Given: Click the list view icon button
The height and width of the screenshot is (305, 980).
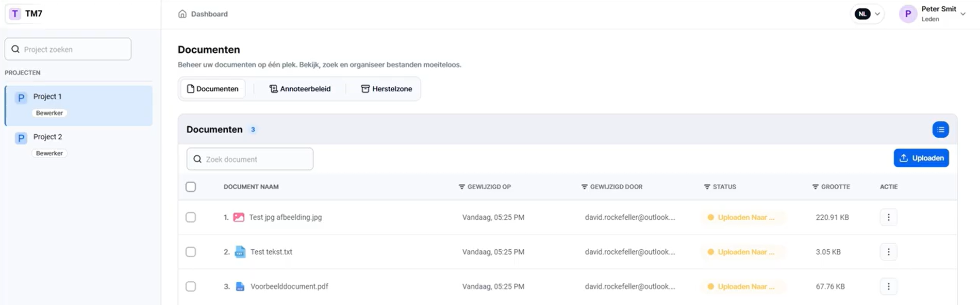Looking at the screenshot, I should point(940,130).
